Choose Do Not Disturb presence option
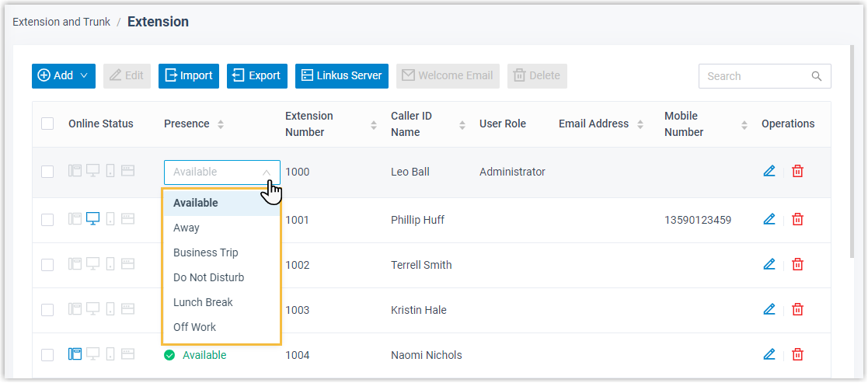868x383 pixels. tap(221, 277)
